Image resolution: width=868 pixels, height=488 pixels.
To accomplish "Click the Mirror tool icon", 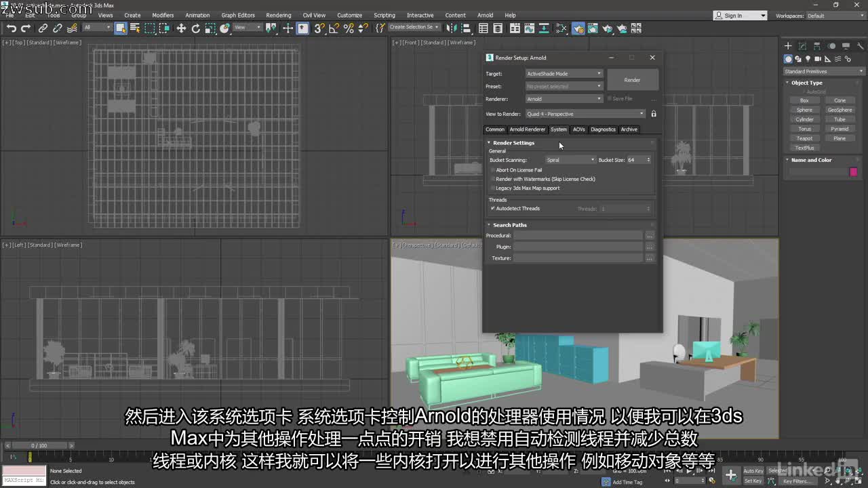I will 452,28.
